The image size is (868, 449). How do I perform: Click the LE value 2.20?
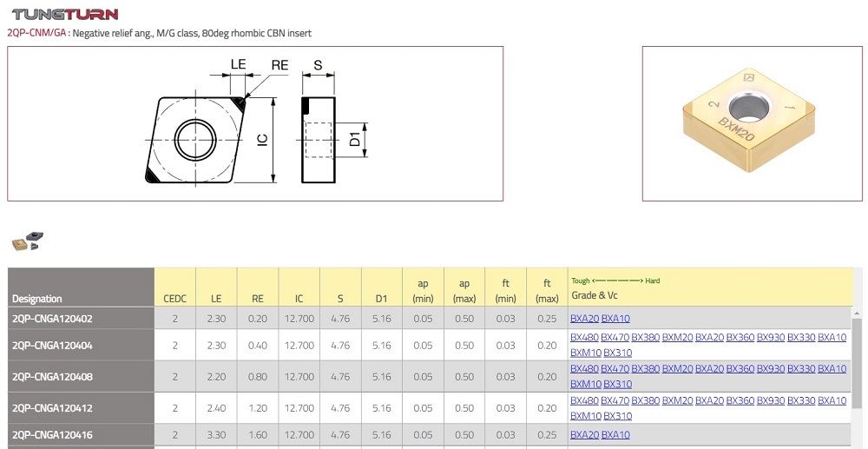[216, 376]
